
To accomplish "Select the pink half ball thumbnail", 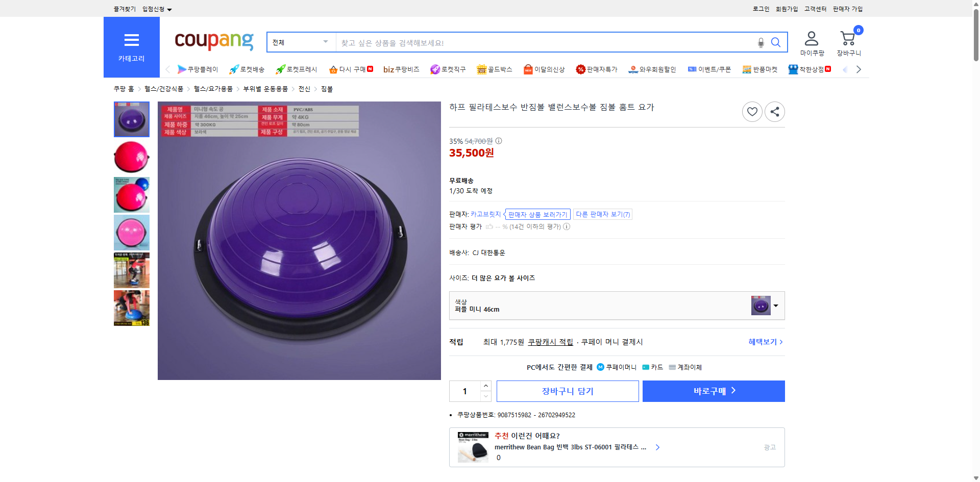I will tap(131, 157).
